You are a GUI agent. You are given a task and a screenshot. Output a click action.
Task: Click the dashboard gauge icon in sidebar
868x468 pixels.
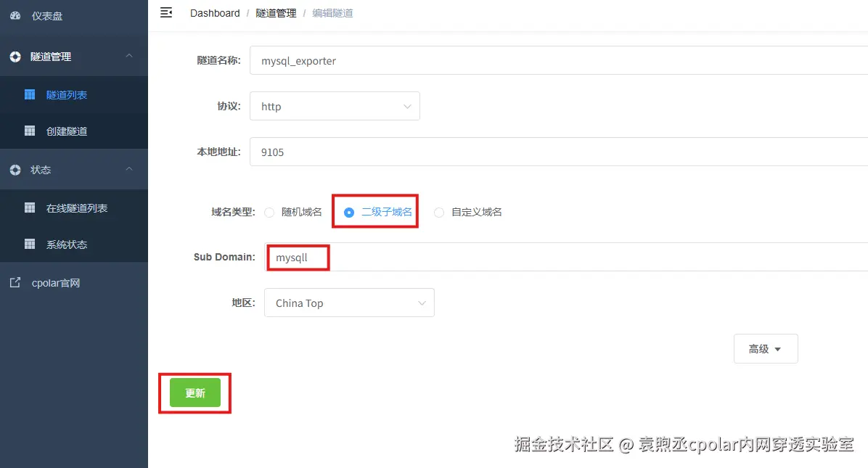coord(15,16)
